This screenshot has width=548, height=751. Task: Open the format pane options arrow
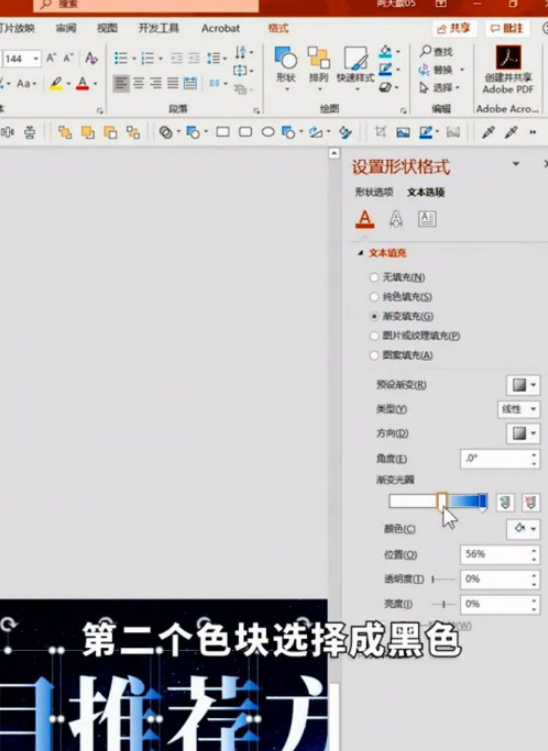(516, 164)
